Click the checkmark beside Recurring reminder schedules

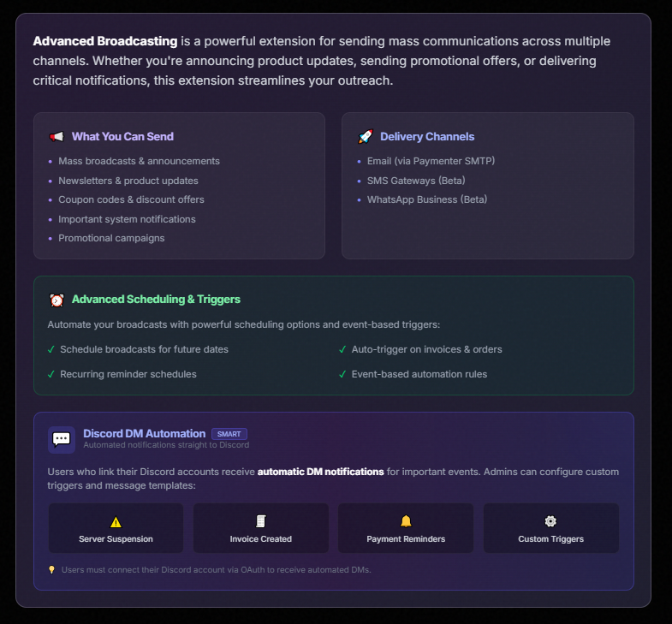[51, 374]
